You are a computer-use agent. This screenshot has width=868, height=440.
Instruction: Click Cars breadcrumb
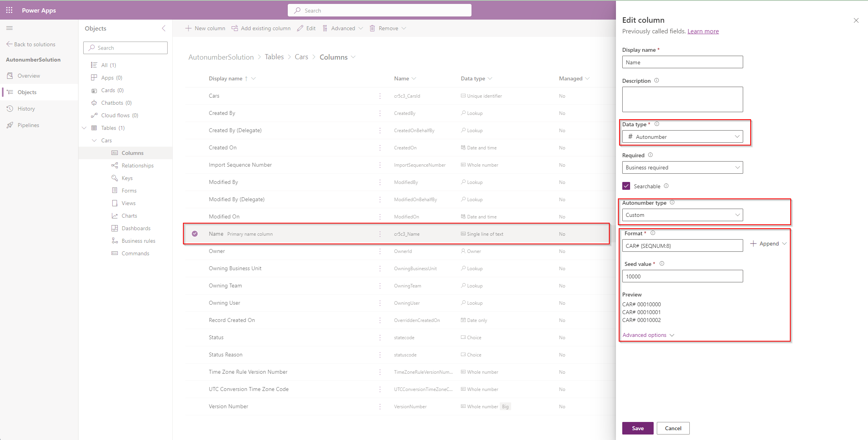pyautogui.click(x=302, y=57)
